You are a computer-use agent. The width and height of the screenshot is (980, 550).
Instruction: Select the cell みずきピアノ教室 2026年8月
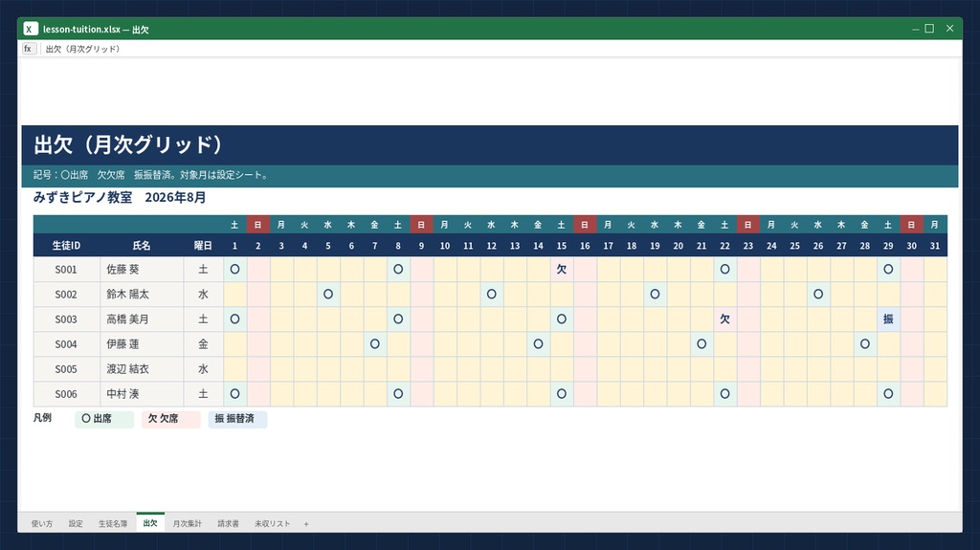pos(120,197)
